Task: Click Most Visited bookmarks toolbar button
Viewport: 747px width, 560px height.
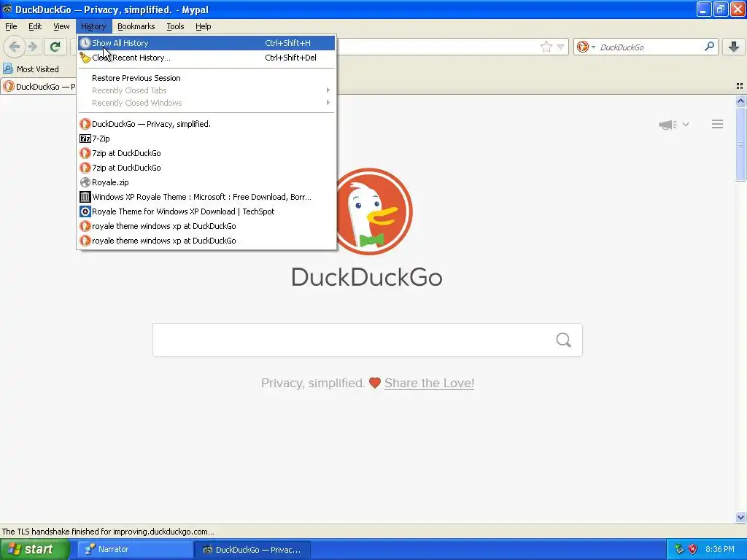Action: point(31,69)
